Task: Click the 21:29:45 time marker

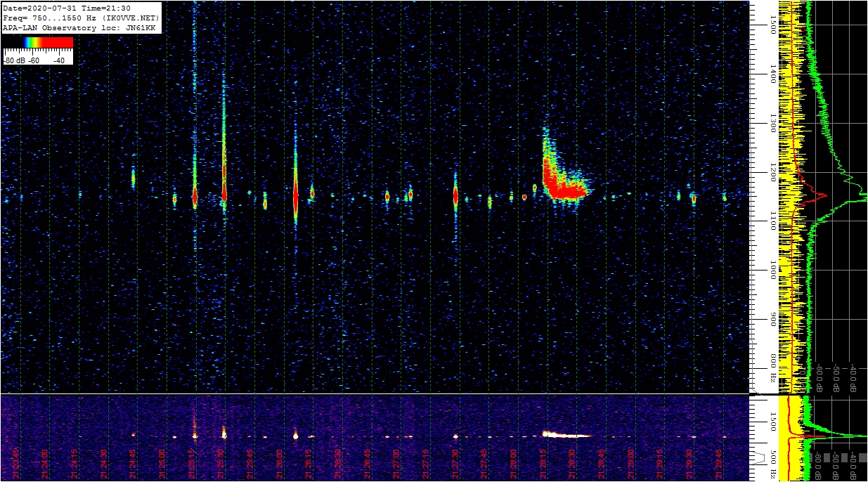Action: pyautogui.click(x=720, y=464)
